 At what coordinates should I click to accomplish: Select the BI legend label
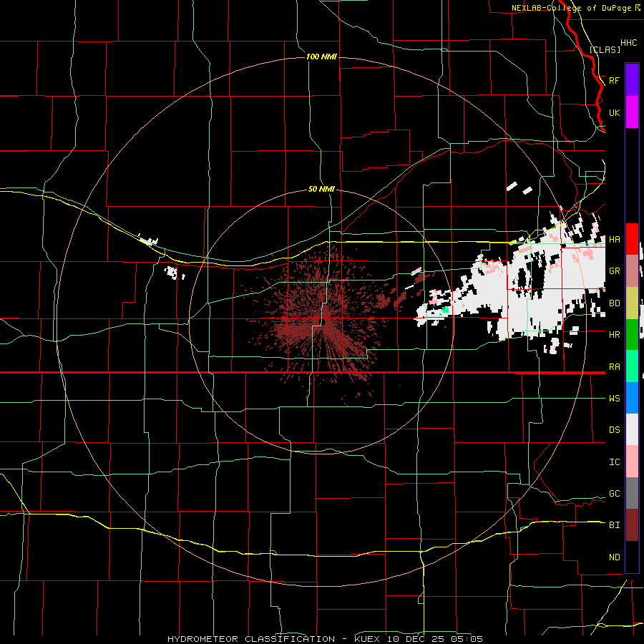[614, 525]
